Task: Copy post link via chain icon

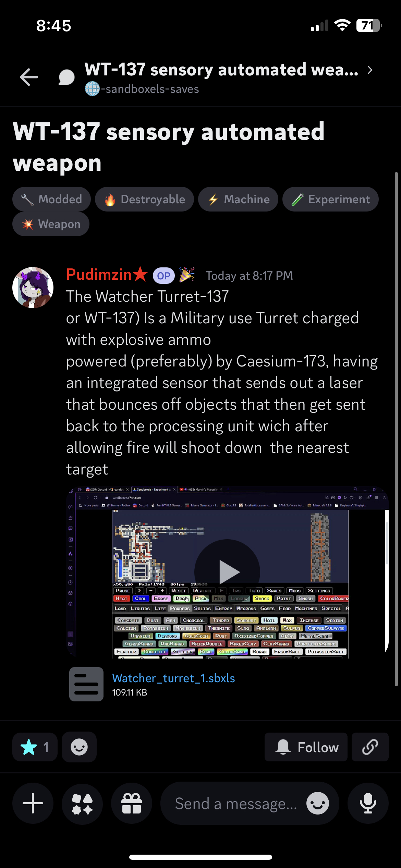Action: pyautogui.click(x=370, y=747)
